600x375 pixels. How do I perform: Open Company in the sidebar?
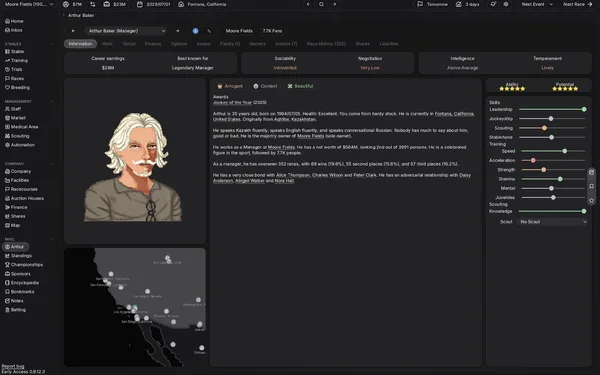click(18, 171)
